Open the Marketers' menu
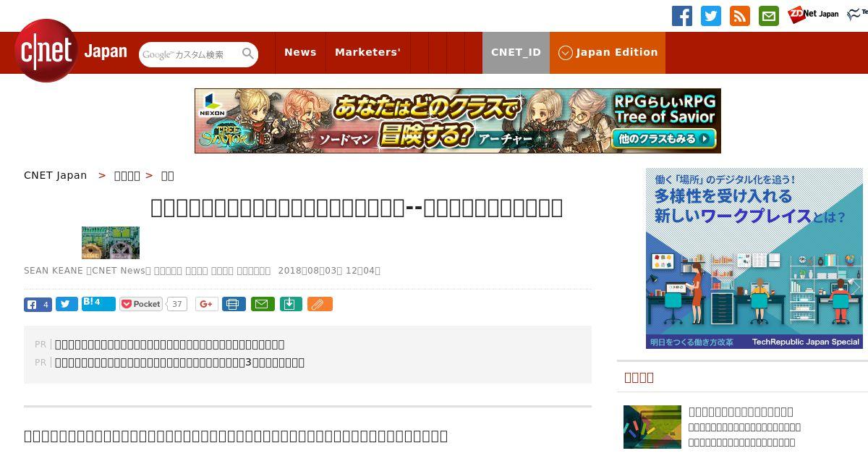 point(367,52)
